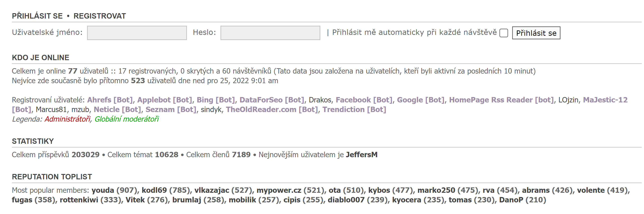Open the Ahrefs [Bot] user profile

[110, 100]
